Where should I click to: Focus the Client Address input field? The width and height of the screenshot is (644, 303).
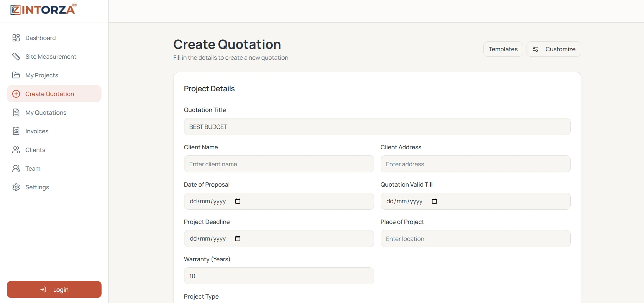click(476, 164)
